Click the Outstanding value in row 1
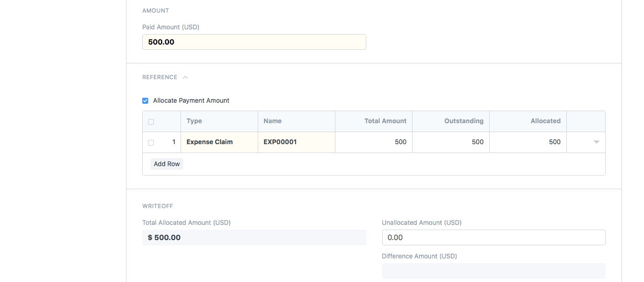This screenshot has width=644, height=282. pyautogui.click(x=451, y=142)
